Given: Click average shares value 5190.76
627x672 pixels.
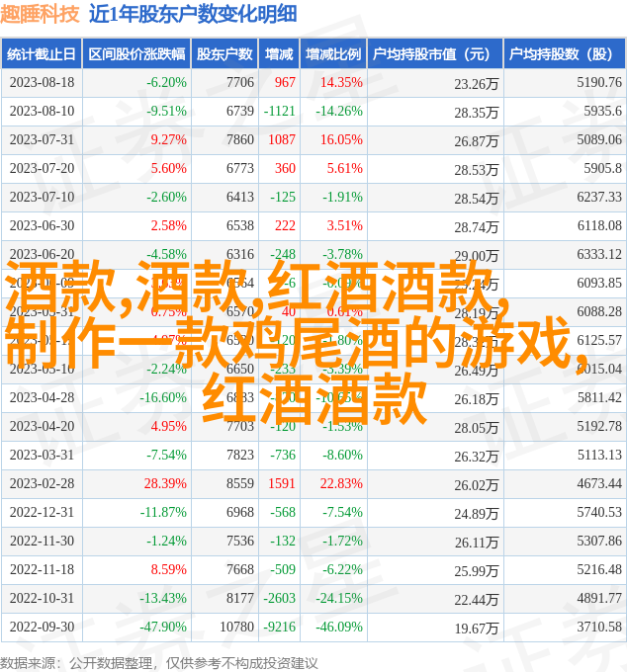Looking at the screenshot, I should click(599, 82).
